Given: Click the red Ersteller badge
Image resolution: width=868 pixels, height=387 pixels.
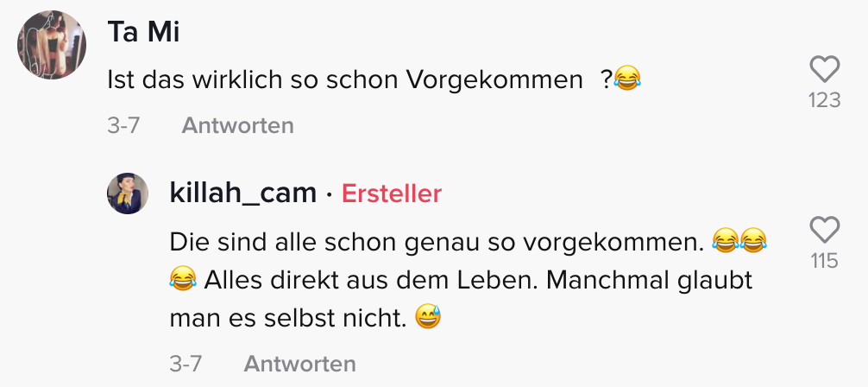Looking at the screenshot, I should (392, 193).
